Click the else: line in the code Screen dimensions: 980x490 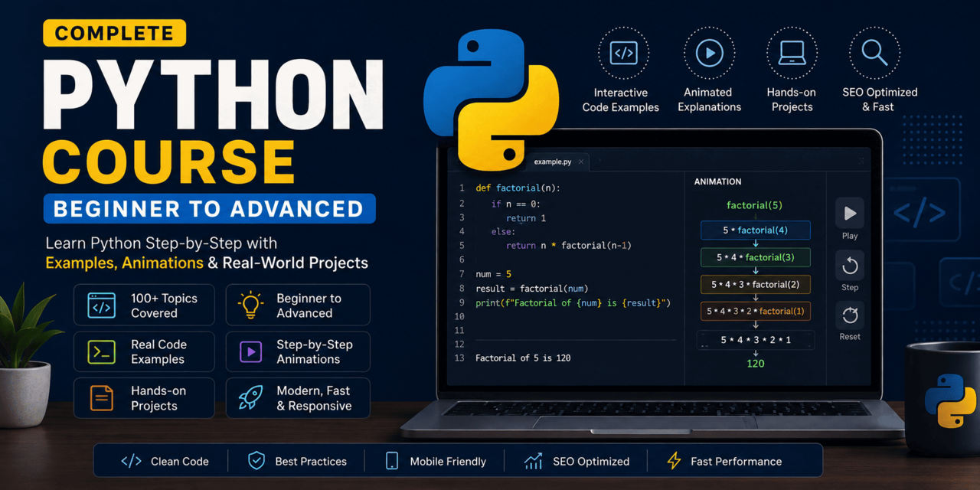coord(503,231)
